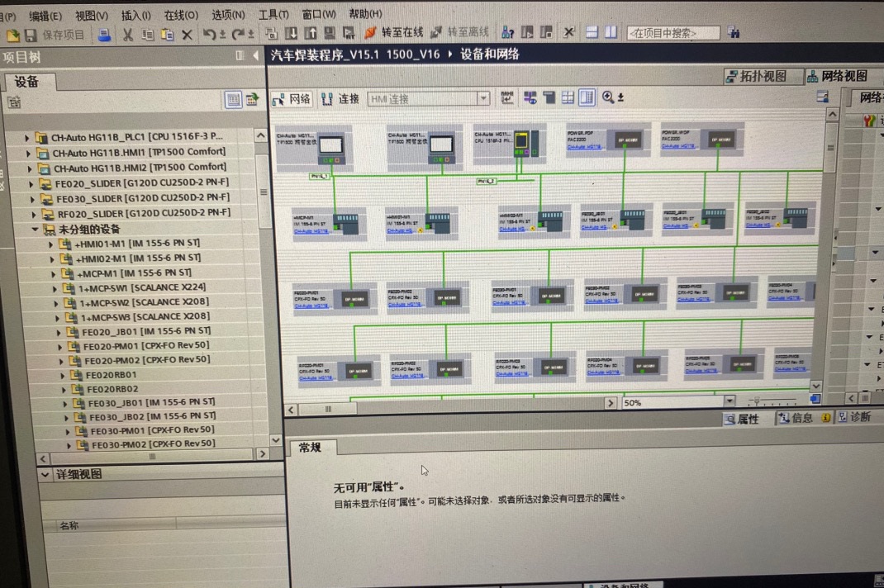Toggle the Connections (连接) mode button

click(x=340, y=98)
